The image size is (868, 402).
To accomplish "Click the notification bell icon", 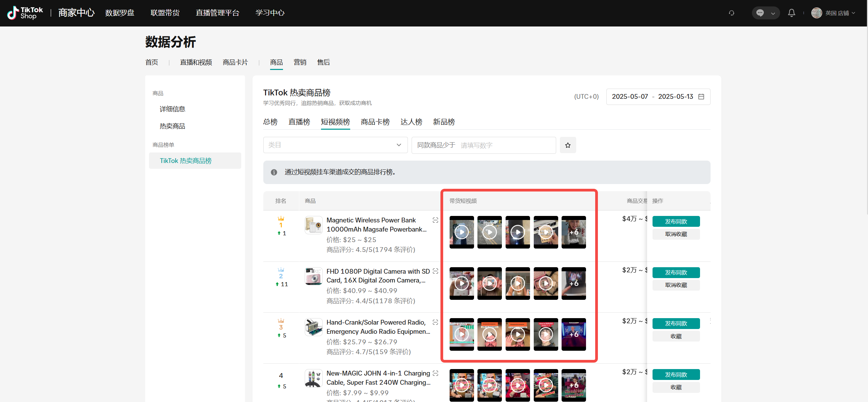I will [x=791, y=13].
